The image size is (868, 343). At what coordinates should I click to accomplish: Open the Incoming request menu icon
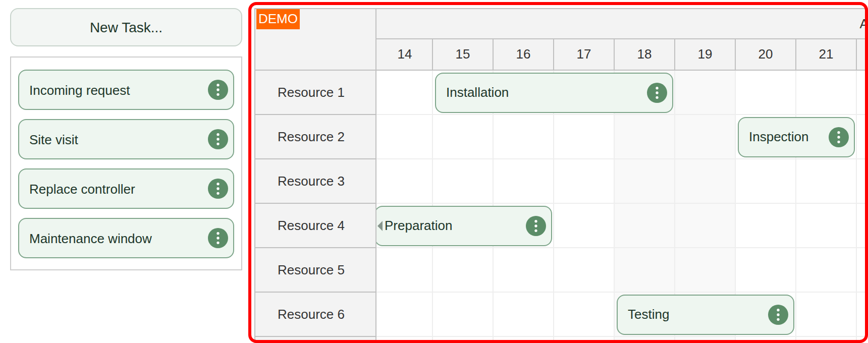218,90
